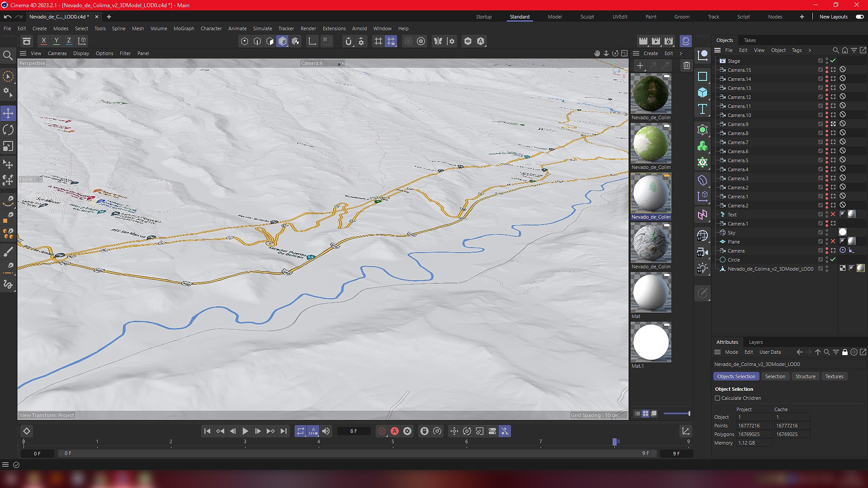Expand Object manager menu overflow arrow

tap(810, 50)
